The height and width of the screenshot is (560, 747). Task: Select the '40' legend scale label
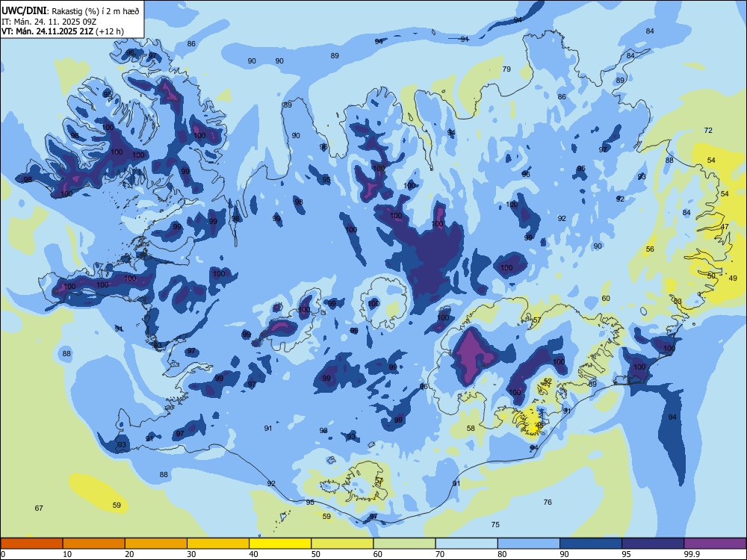(254, 554)
